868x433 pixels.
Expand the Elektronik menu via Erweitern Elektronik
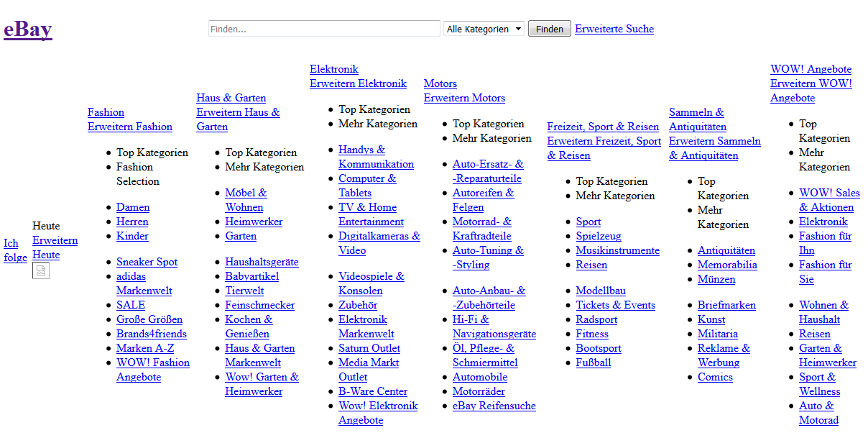[x=358, y=83]
